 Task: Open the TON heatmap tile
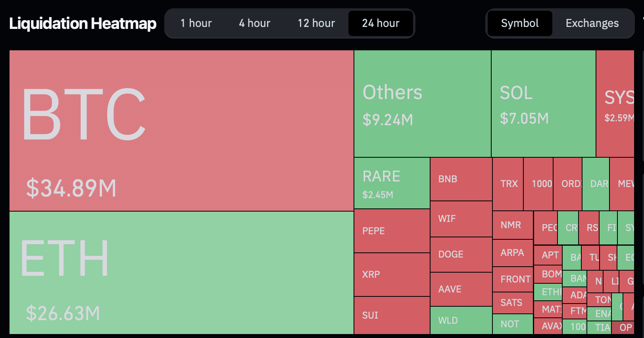point(599,300)
